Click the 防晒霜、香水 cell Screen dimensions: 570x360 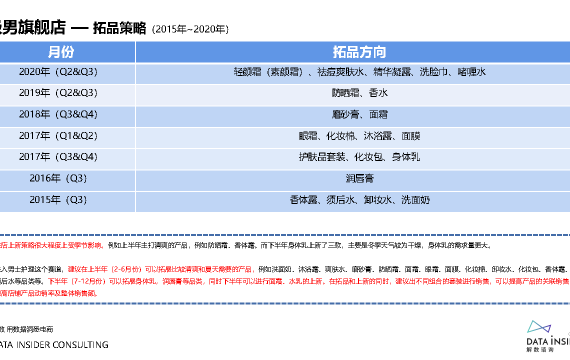(x=353, y=95)
